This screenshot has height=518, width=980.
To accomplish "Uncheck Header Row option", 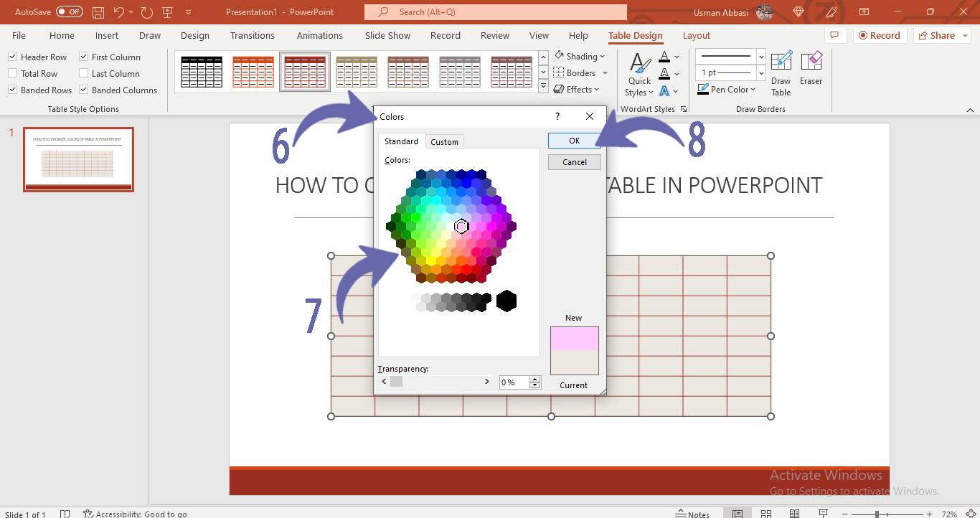I will (12, 57).
